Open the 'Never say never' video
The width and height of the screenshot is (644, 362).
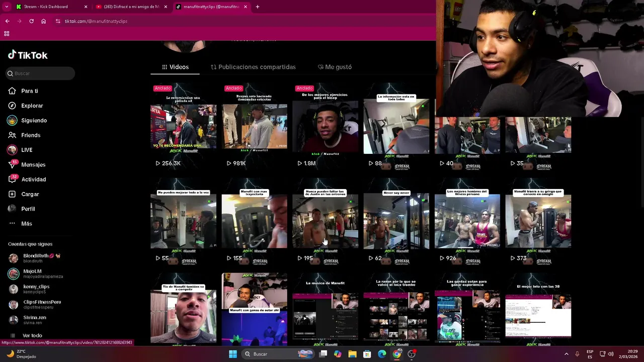pos(396,221)
